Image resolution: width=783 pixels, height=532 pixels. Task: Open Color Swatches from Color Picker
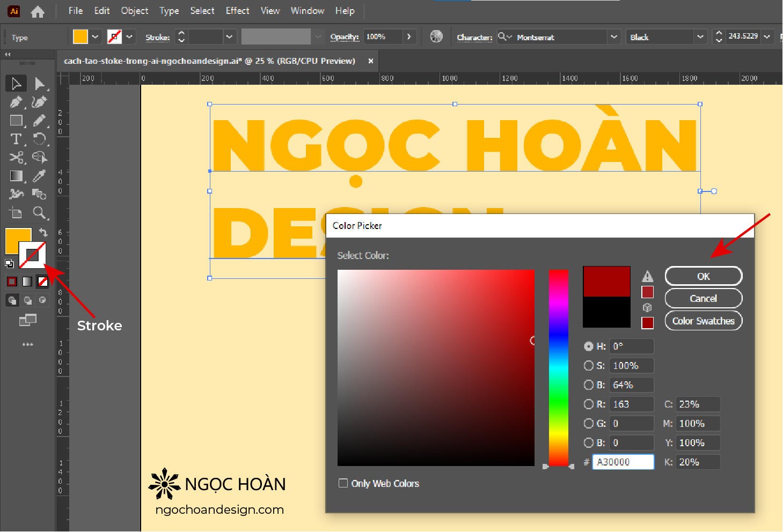[x=703, y=321]
